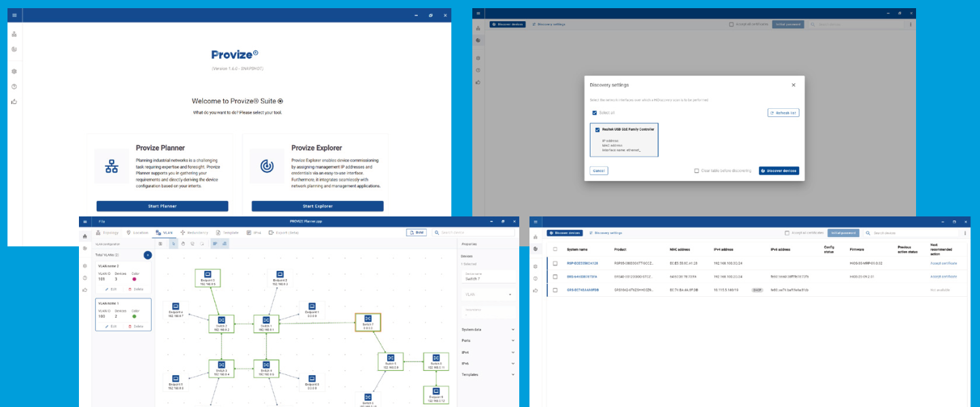Click Search devices field in device table window
The width and height of the screenshot is (980, 407).
pyautogui.click(x=911, y=233)
